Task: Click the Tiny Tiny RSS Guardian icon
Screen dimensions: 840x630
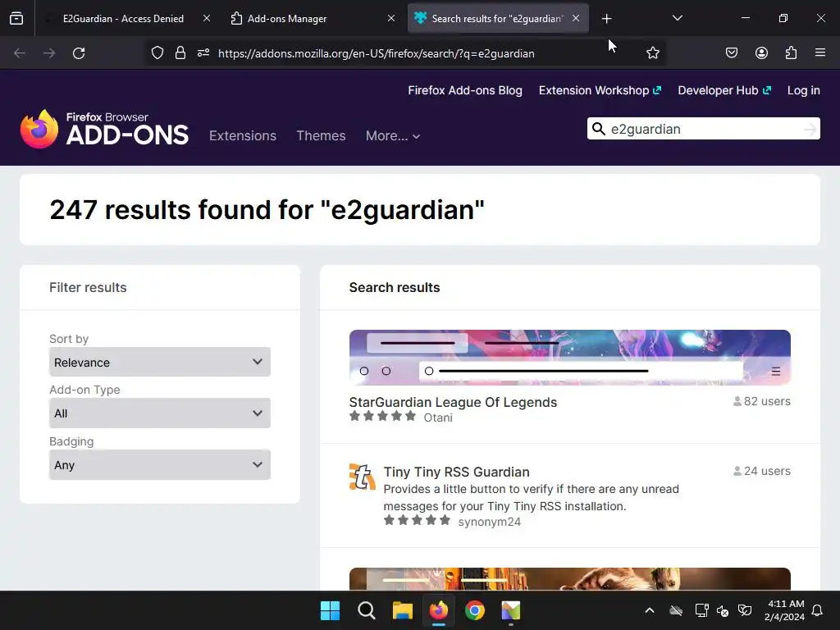Action: [x=362, y=477]
